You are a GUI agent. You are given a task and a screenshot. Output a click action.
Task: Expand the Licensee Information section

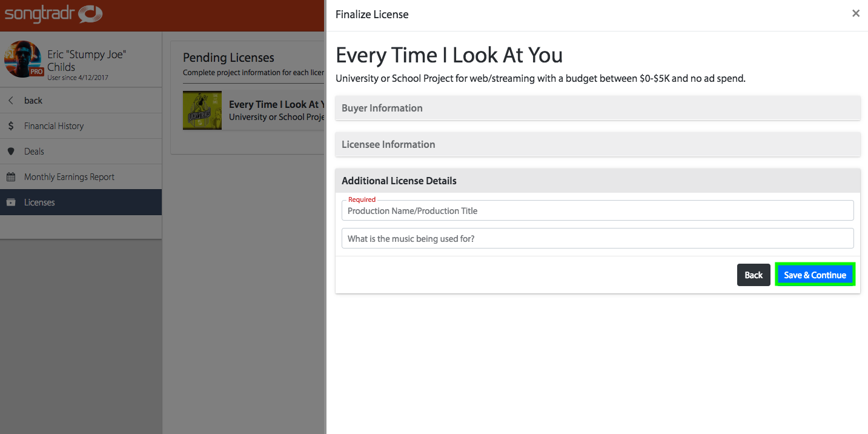pyautogui.click(x=598, y=144)
